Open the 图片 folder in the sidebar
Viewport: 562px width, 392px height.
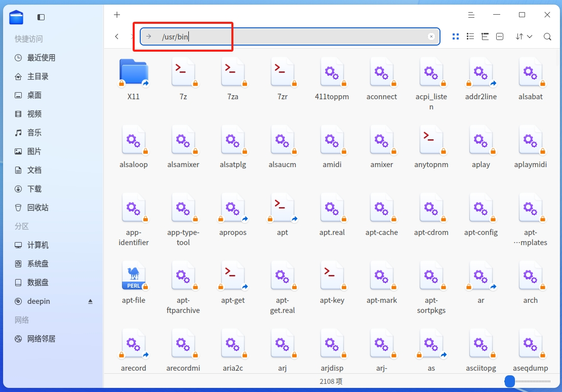(x=53, y=151)
